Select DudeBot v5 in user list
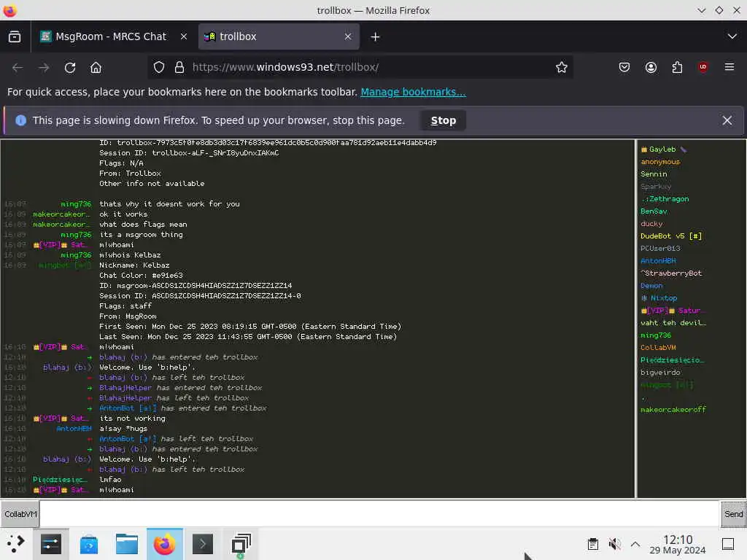The height and width of the screenshot is (560, 747). pyautogui.click(x=671, y=236)
